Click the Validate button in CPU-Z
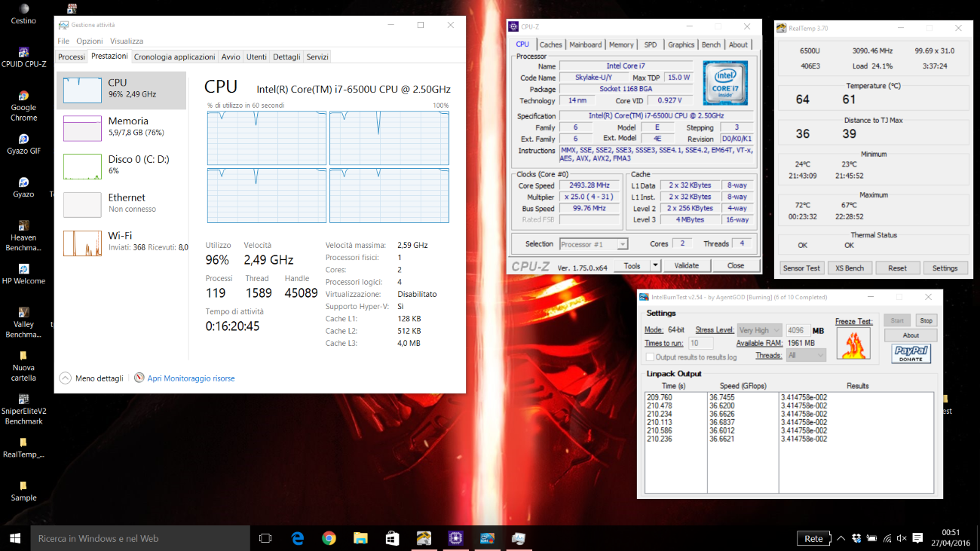The width and height of the screenshot is (980, 551). click(687, 265)
